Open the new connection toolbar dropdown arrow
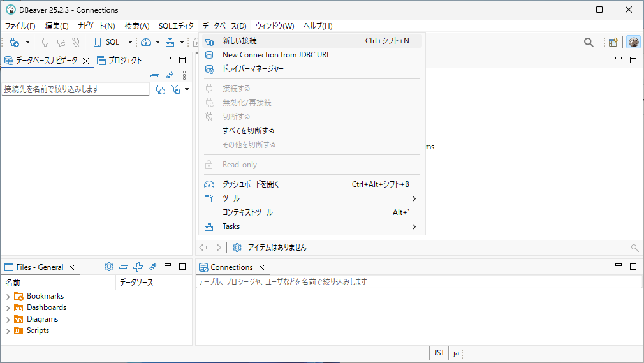This screenshot has width=644, height=363. click(27, 42)
